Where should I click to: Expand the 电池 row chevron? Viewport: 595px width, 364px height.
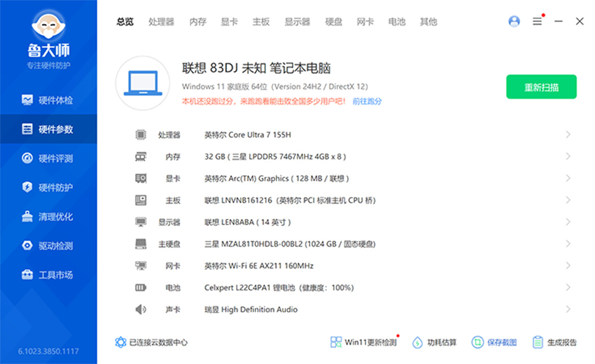[x=567, y=287]
